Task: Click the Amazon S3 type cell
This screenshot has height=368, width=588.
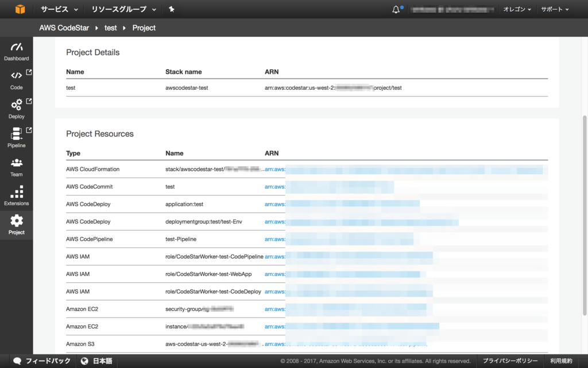Action: point(80,344)
